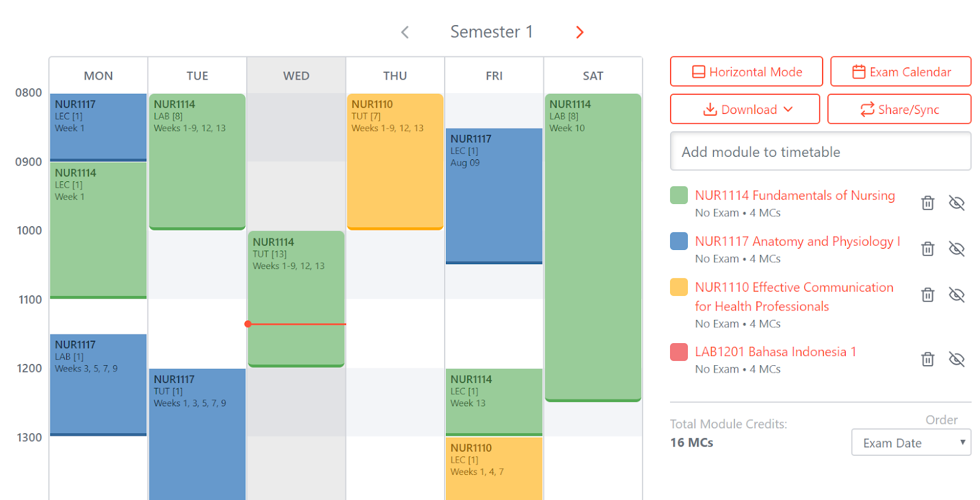Screen dimensions: 980x500
Task: Click the Add module to timetable field
Action: (821, 151)
